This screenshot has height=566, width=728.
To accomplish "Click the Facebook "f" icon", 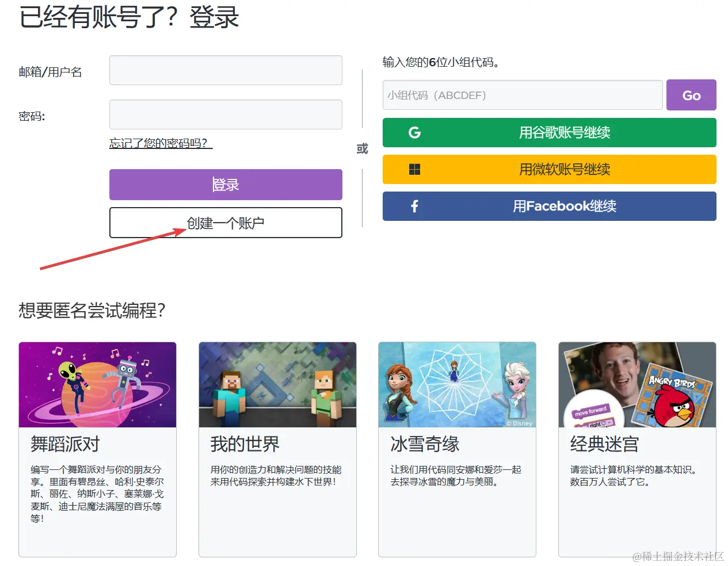I will (x=413, y=206).
